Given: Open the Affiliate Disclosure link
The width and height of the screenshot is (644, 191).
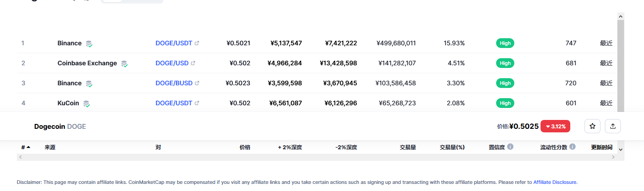Looking at the screenshot, I should tap(555, 182).
